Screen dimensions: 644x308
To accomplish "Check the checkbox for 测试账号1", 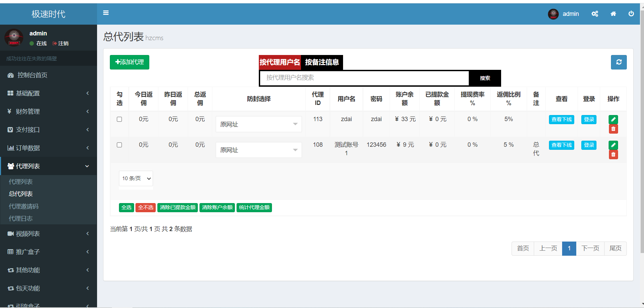I will [119, 145].
